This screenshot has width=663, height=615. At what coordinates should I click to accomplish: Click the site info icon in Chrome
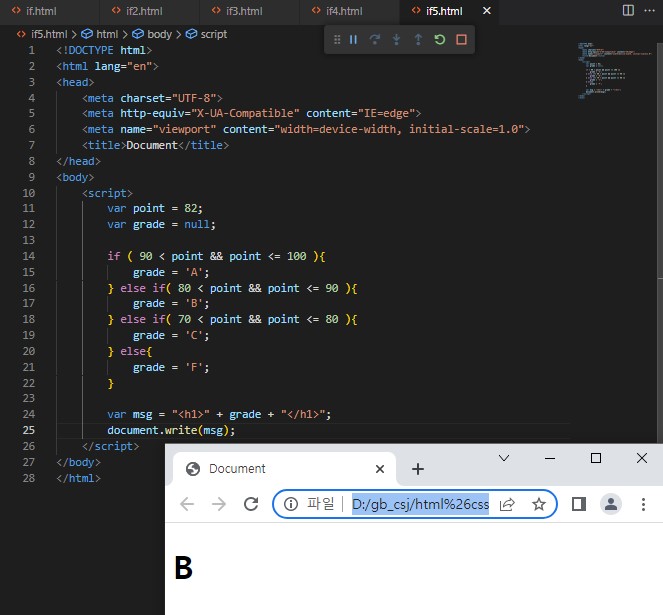point(291,504)
